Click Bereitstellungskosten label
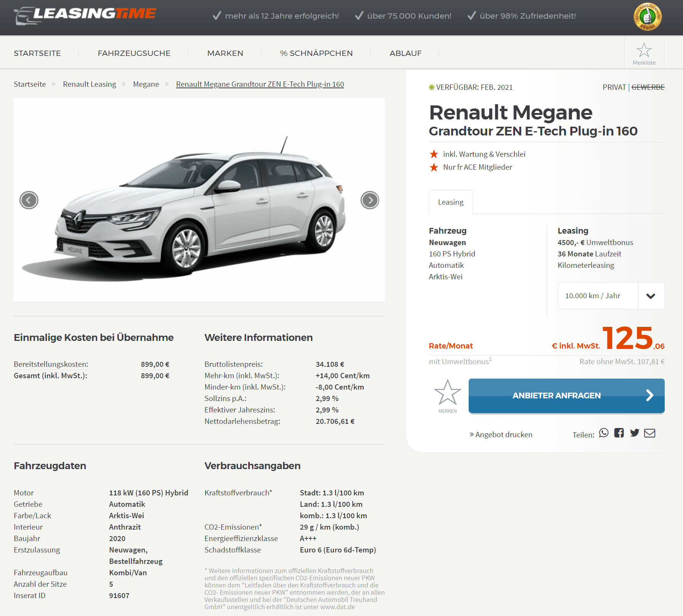The height and width of the screenshot is (616, 683). [x=51, y=364]
